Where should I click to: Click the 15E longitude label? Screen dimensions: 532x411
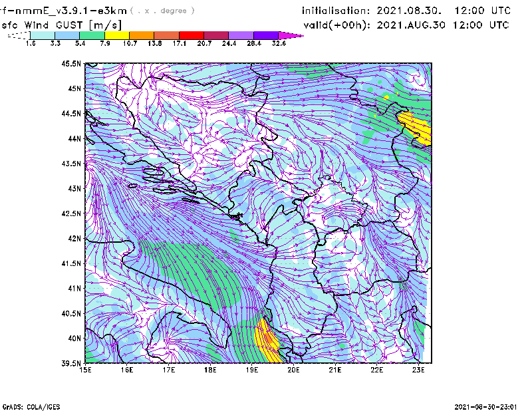click(85, 370)
